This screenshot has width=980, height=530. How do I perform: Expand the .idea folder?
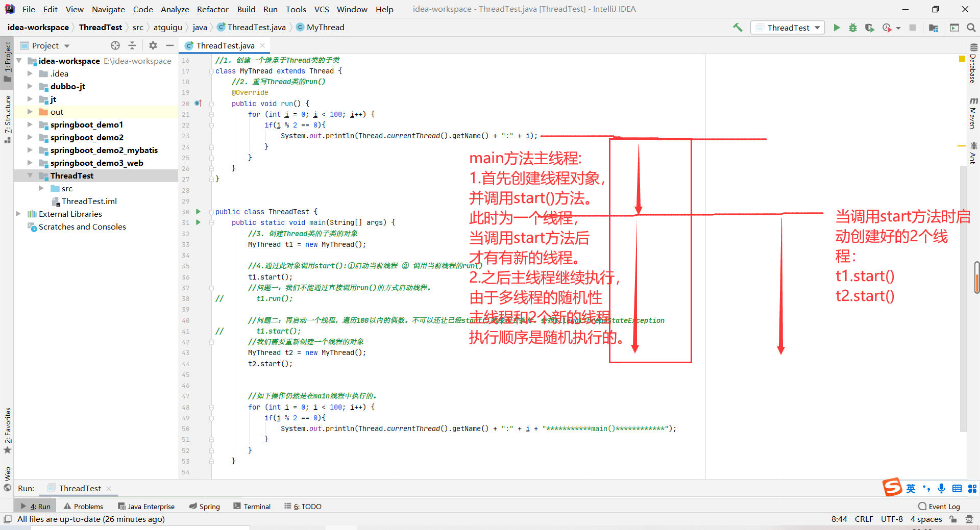(x=30, y=73)
